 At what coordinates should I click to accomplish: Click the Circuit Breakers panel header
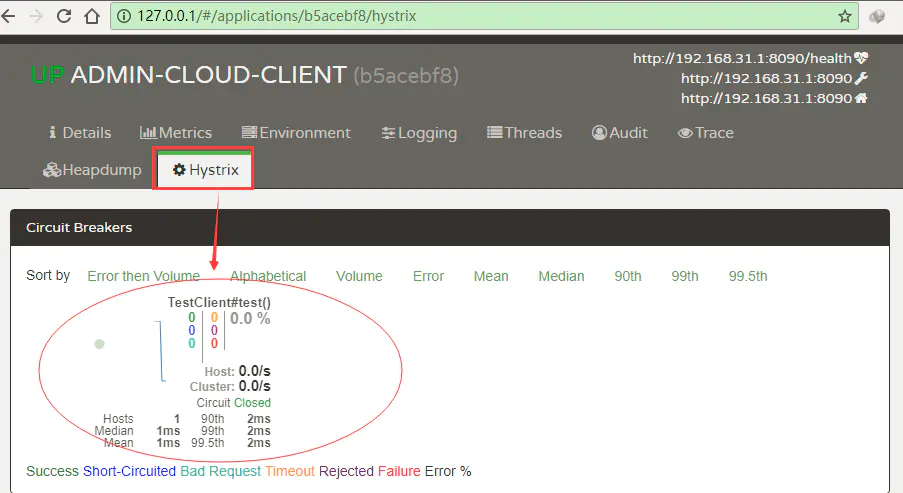[450, 227]
